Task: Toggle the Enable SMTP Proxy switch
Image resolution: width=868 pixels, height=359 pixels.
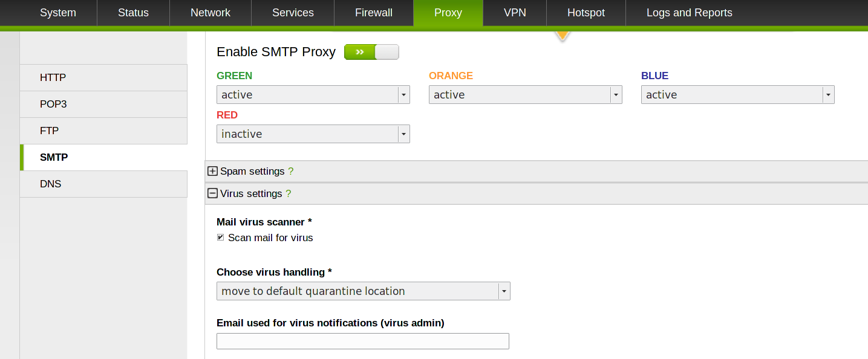Action: [371, 52]
